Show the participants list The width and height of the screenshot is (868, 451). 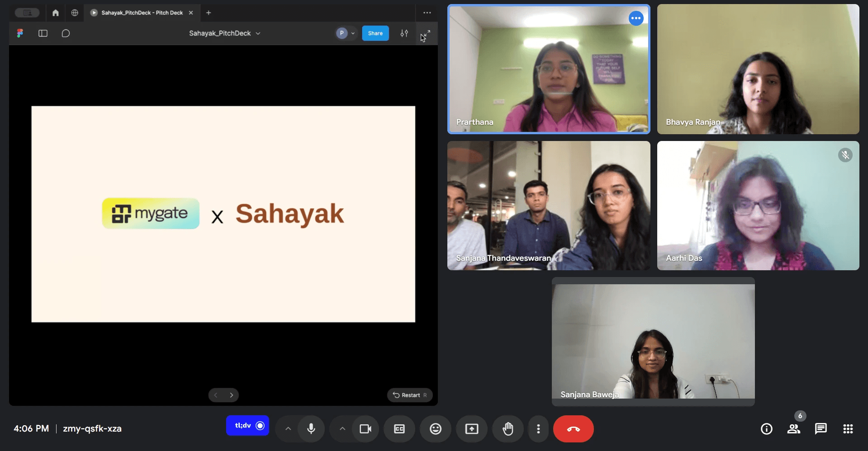pyautogui.click(x=794, y=429)
